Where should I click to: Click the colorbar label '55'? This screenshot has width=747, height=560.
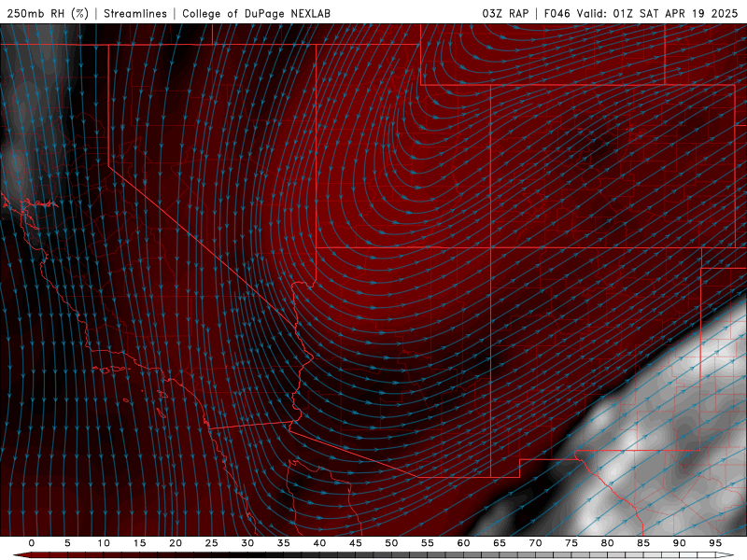coord(428,543)
